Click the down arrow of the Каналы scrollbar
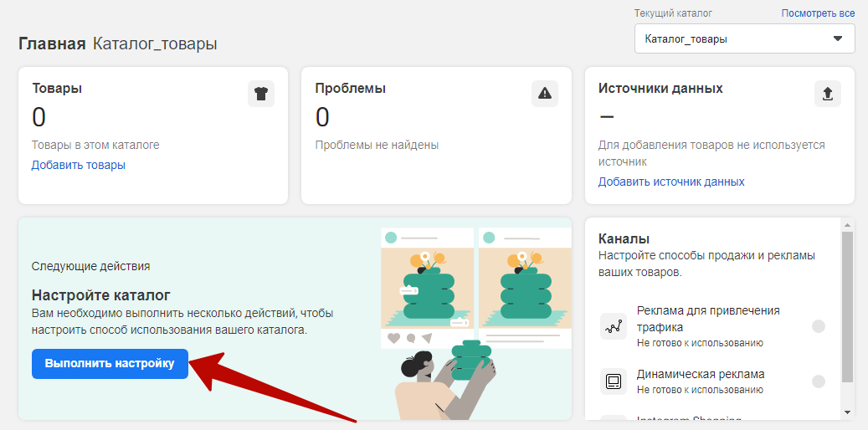Viewport: 868px width, 430px height. coord(847,412)
